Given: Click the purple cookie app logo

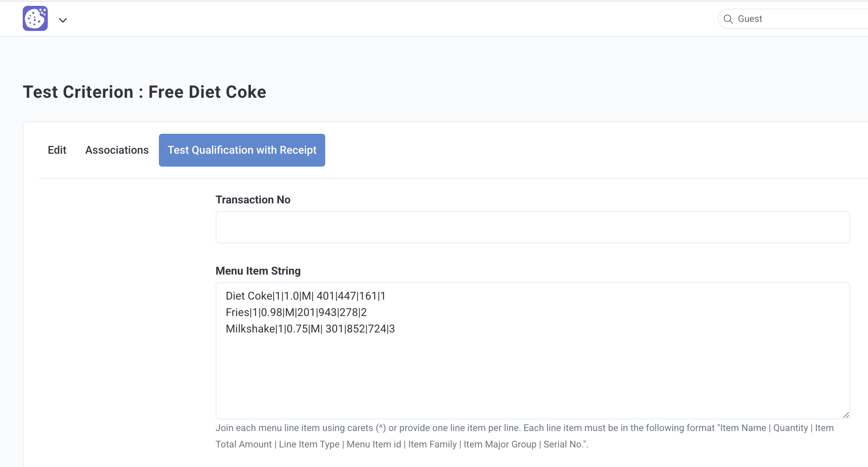Looking at the screenshot, I should click(x=35, y=18).
